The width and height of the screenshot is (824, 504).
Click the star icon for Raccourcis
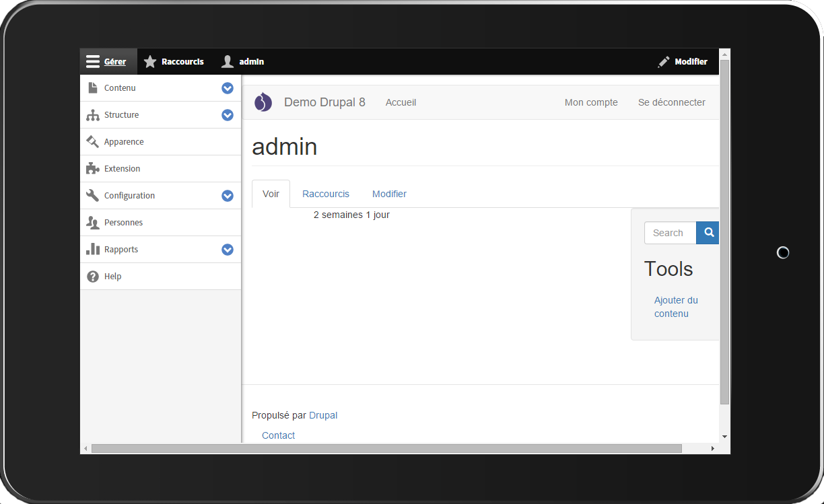click(150, 62)
